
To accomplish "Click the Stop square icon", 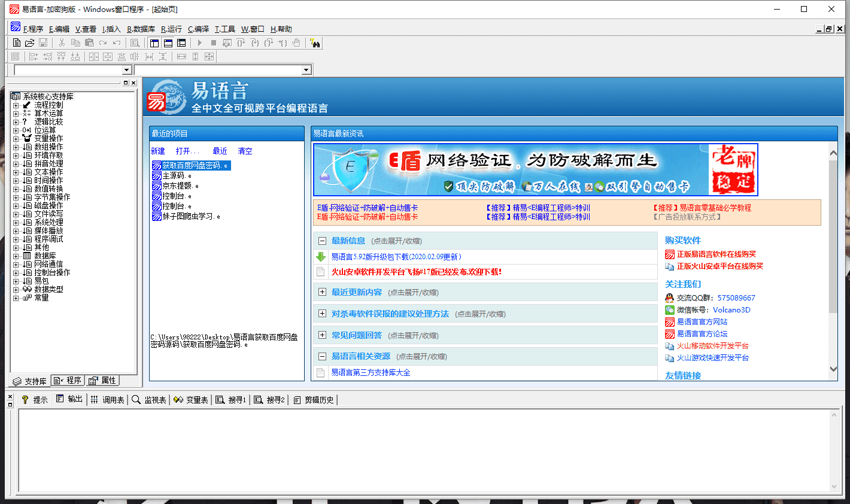I will click(x=214, y=42).
